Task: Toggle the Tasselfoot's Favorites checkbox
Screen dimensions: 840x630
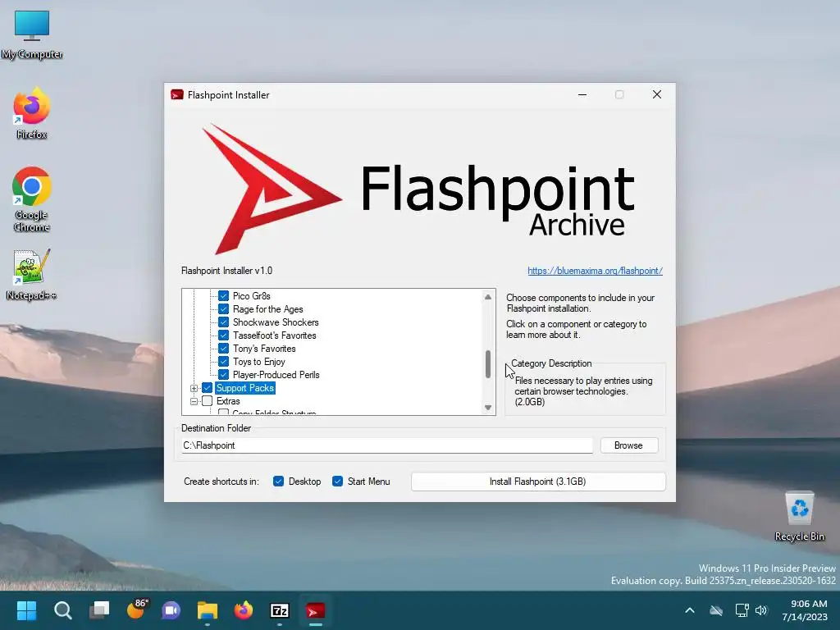Action: (223, 336)
